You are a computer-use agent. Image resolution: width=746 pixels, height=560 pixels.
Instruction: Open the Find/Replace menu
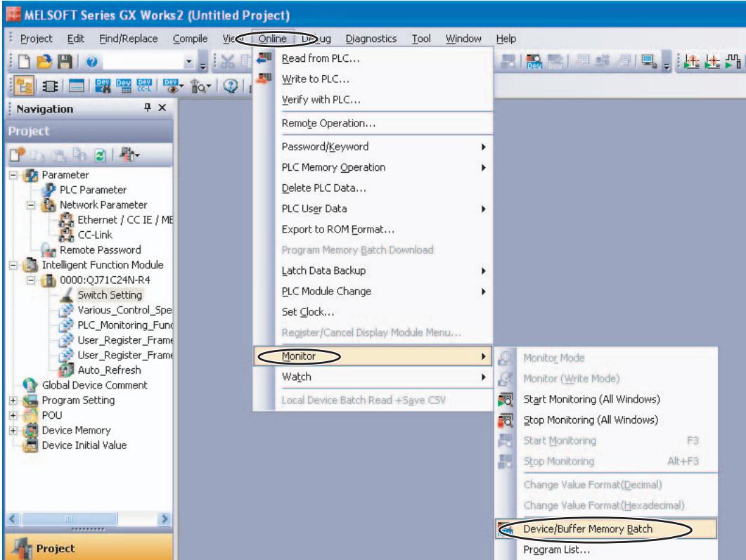129,39
